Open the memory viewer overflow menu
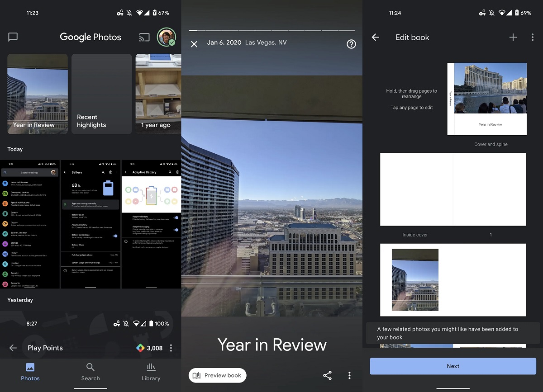Viewport: 543px width, 392px height. tap(349, 375)
